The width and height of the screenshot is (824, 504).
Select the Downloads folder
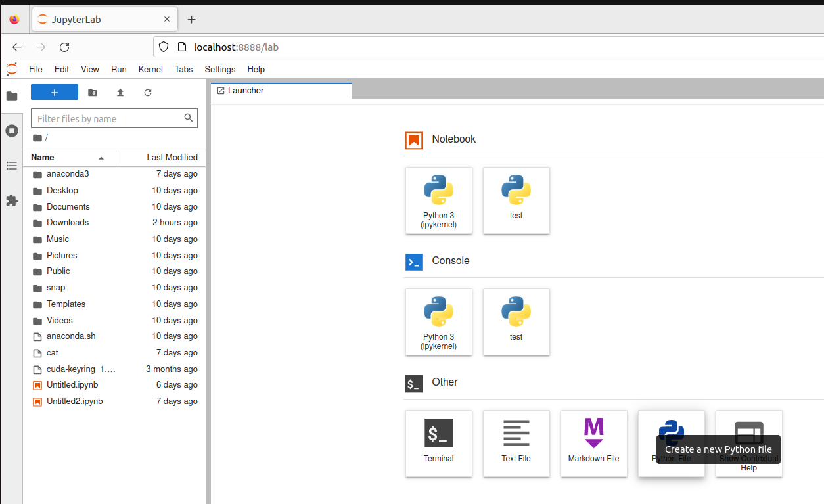[x=114, y=223]
